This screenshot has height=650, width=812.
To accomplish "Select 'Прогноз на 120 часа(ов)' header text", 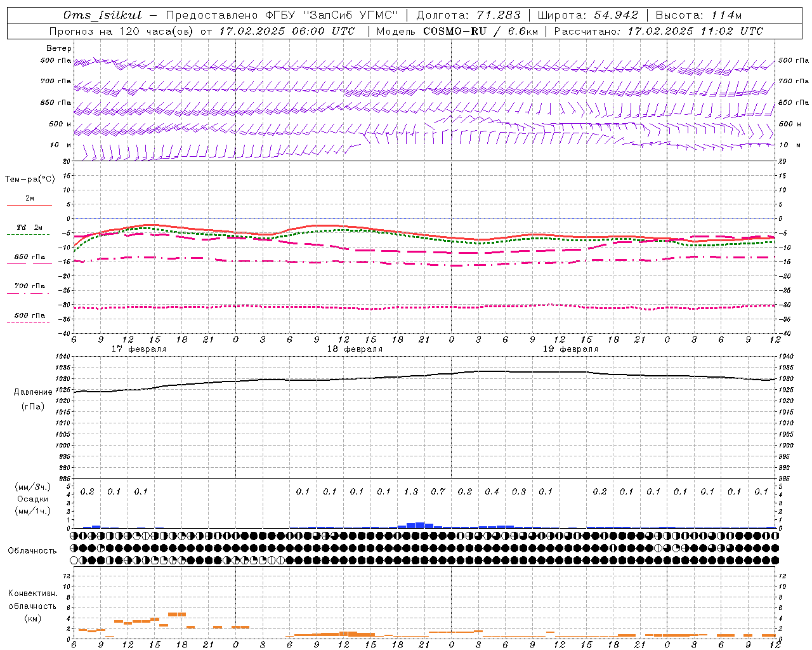I will coord(122,31).
